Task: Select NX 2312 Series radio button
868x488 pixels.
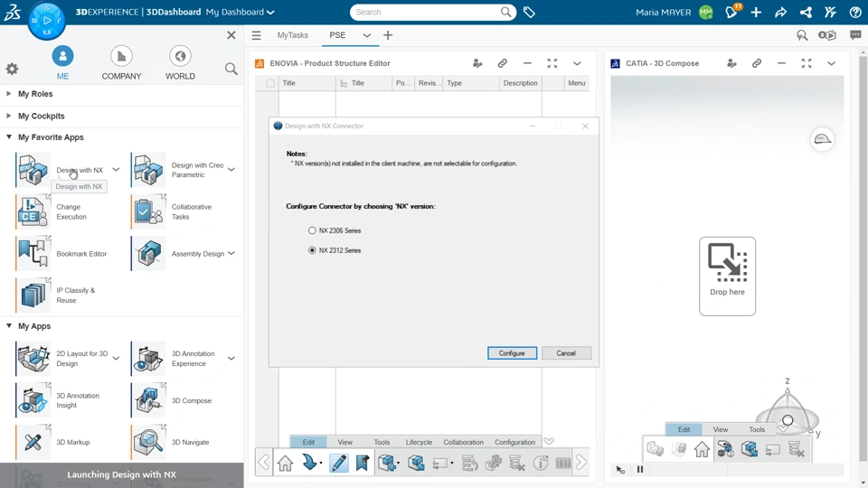Action: click(312, 250)
